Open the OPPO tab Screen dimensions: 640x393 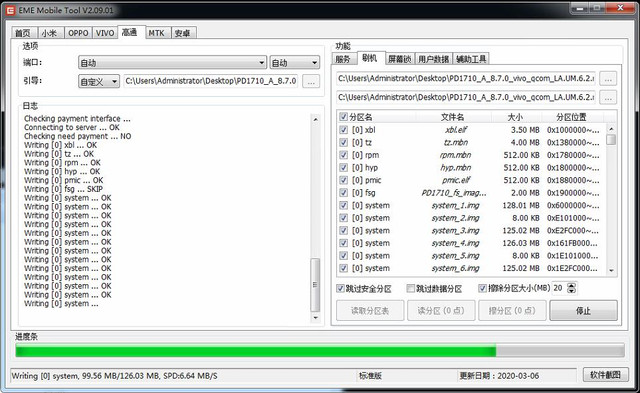coord(78,33)
